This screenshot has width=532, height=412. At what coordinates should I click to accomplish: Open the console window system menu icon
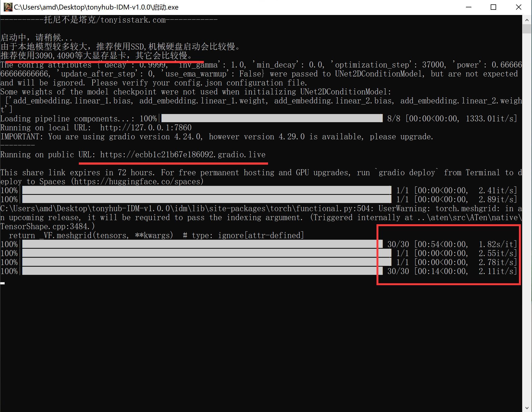[8, 7]
